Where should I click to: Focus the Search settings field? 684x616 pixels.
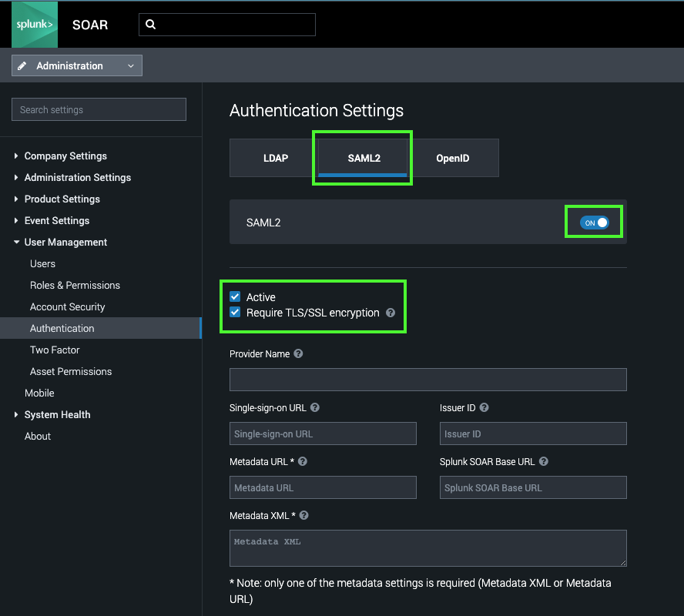point(99,109)
